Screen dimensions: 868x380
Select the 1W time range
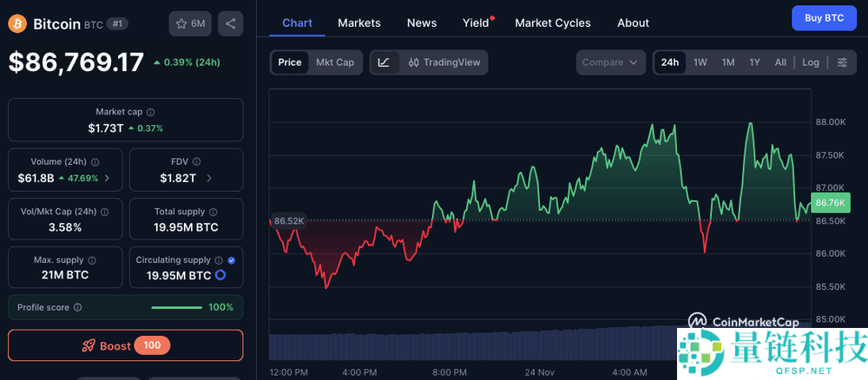700,62
